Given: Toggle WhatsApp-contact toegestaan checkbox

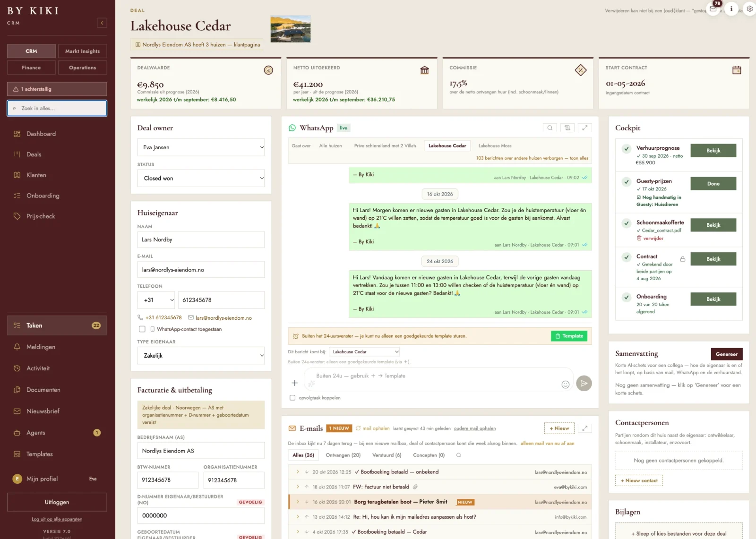Looking at the screenshot, I should [142, 329].
